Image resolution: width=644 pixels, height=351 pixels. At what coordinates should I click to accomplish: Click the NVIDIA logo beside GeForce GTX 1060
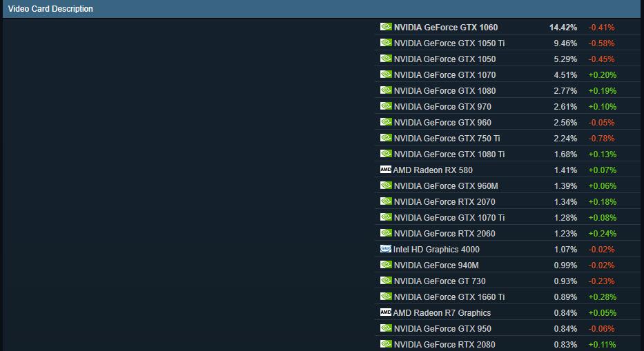point(386,27)
